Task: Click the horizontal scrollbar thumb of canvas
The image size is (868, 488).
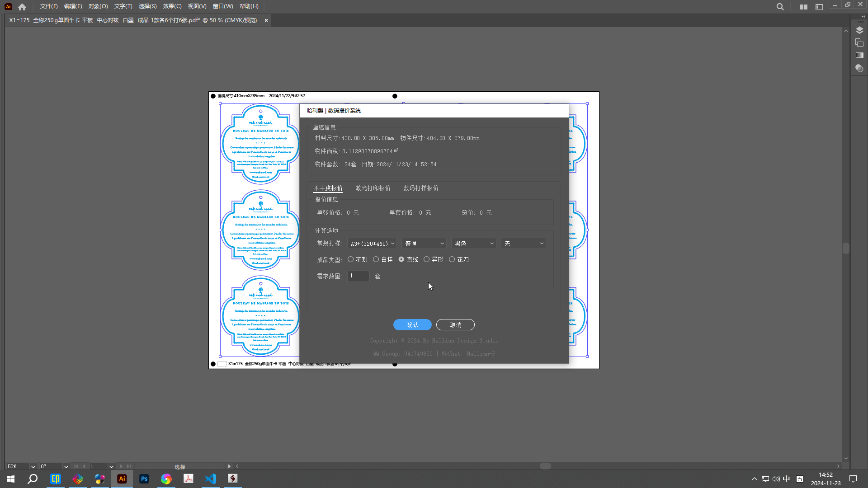Action: [545, 466]
